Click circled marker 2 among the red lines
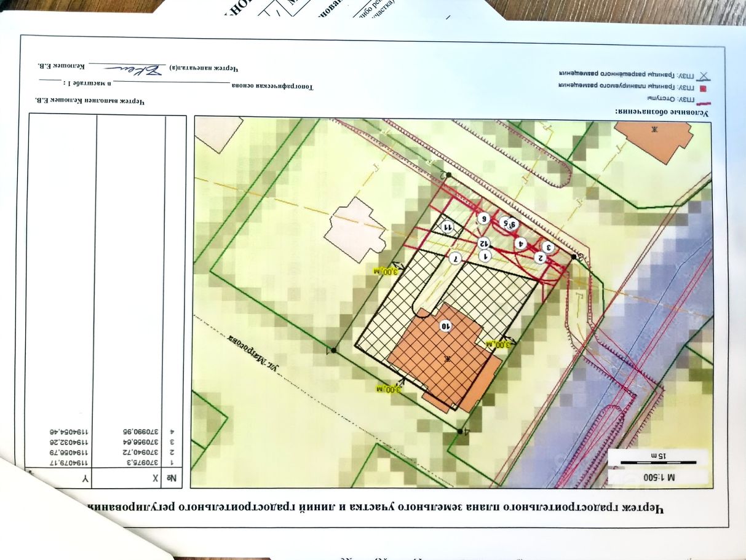Viewport: 746px width, 560px height. click(x=541, y=258)
